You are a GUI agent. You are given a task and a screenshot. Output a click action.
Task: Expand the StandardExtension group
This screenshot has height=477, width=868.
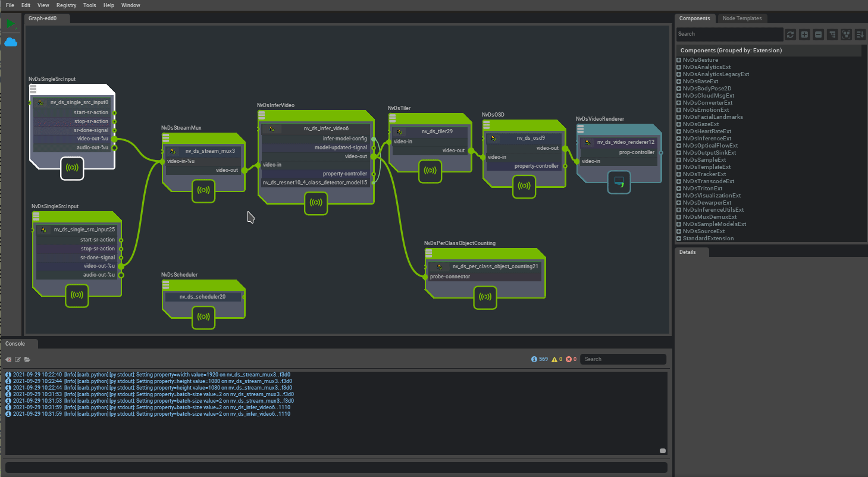(679, 238)
